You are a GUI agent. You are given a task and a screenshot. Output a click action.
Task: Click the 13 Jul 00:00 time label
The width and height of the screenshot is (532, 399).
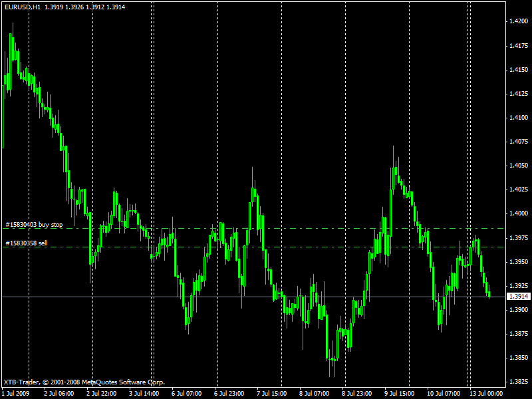click(x=486, y=394)
